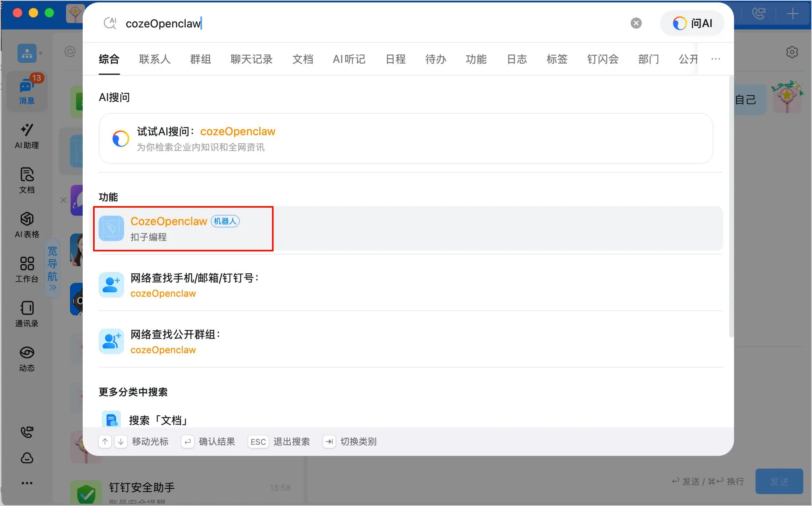Open the 群组 tab
This screenshot has height=506, width=812.
200,59
